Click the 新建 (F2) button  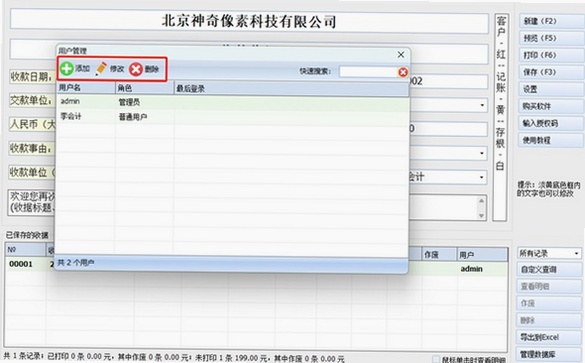[x=551, y=21]
